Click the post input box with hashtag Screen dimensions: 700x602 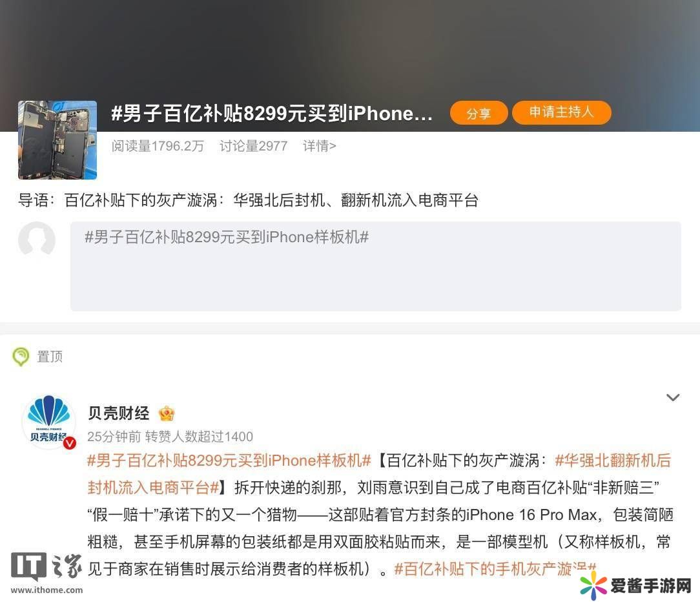[375, 266]
